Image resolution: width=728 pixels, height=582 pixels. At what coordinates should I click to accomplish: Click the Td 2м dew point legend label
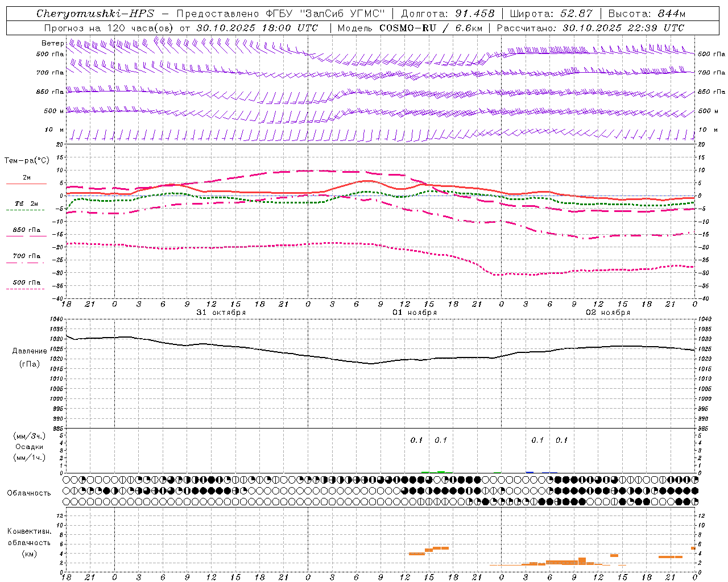(x=26, y=203)
